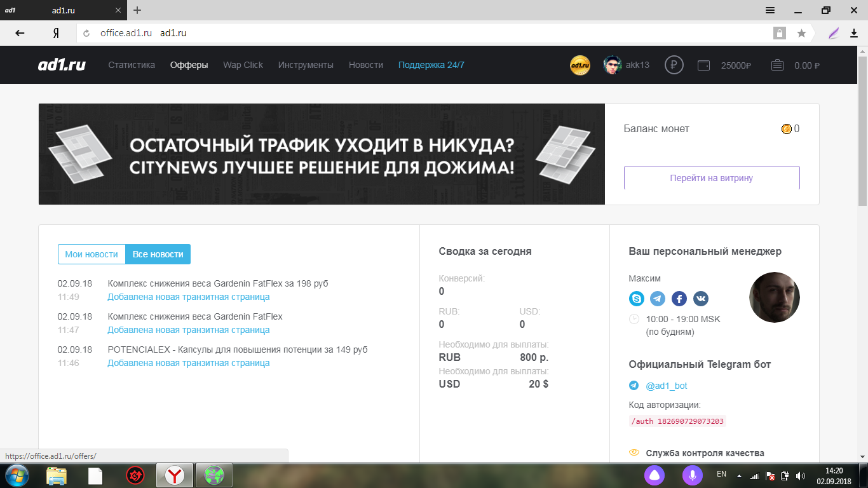This screenshot has width=868, height=488.
Task: Open the Инструменты menu
Action: (306, 65)
